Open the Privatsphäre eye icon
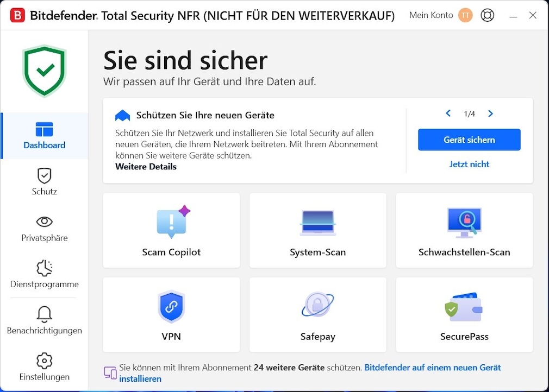This screenshot has width=549, height=392. tap(44, 222)
